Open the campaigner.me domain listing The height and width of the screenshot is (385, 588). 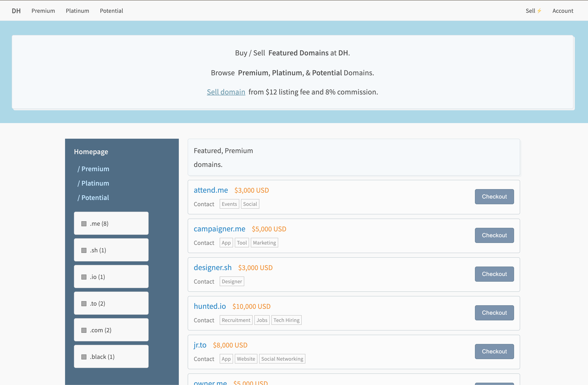(219, 229)
